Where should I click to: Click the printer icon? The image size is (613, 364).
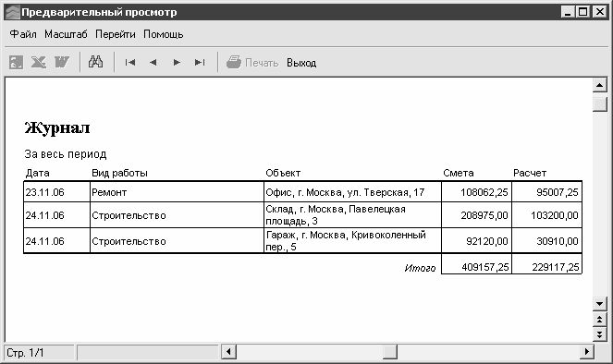click(234, 63)
